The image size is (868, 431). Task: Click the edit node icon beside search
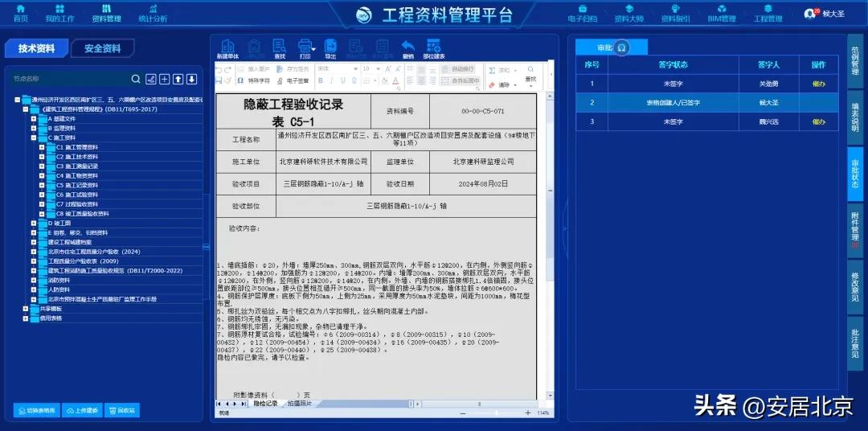[150, 80]
